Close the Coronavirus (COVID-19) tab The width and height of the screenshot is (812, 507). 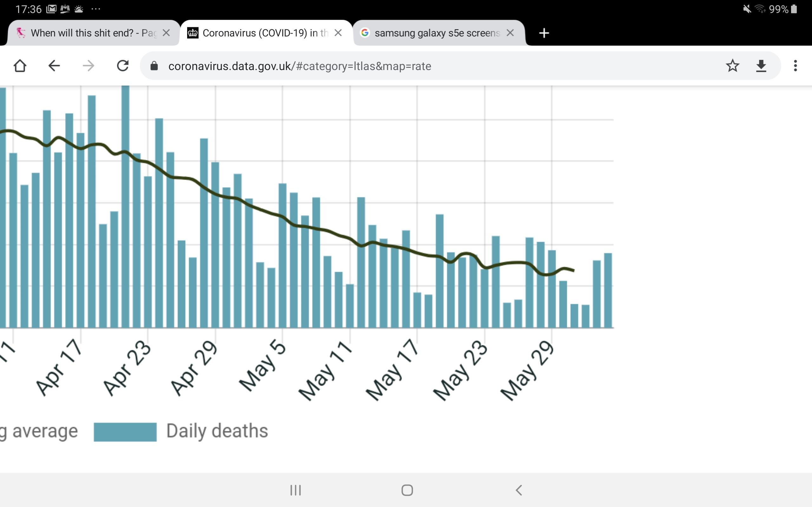tap(338, 33)
